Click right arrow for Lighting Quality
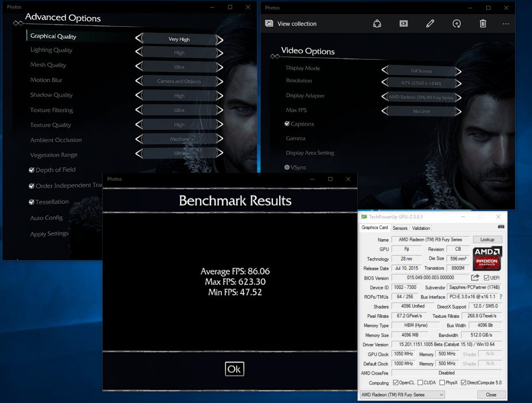Image resolution: width=532 pixels, height=403 pixels. click(x=219, y=53)
